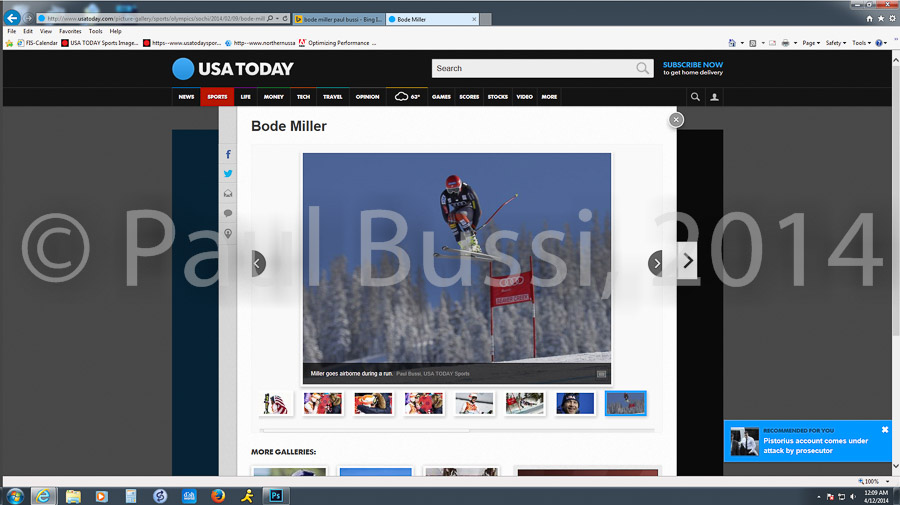Open the Help menu
Screen dimensions: 900x505
(x=115, y=31)
